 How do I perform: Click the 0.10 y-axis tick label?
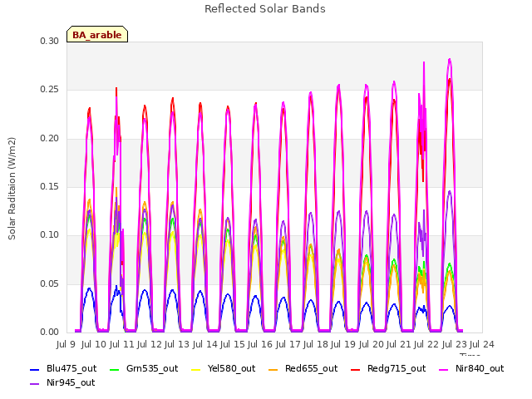(49, 234)
